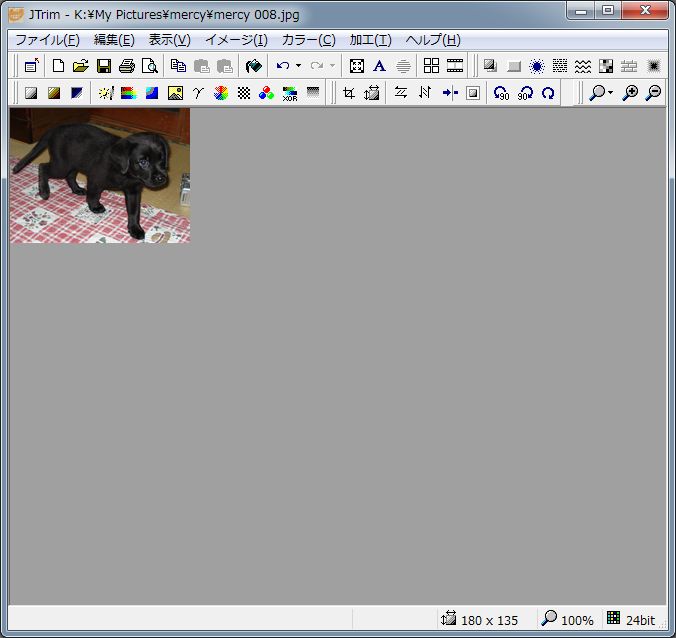Click the gray gradient icon
This screenshot has width=676, height=638.
(x=313, y=92)
